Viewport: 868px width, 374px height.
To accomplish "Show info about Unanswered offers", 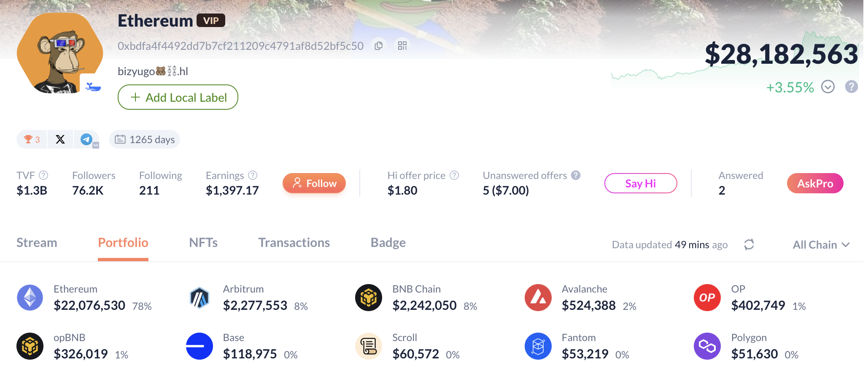I will coord(576,175).
